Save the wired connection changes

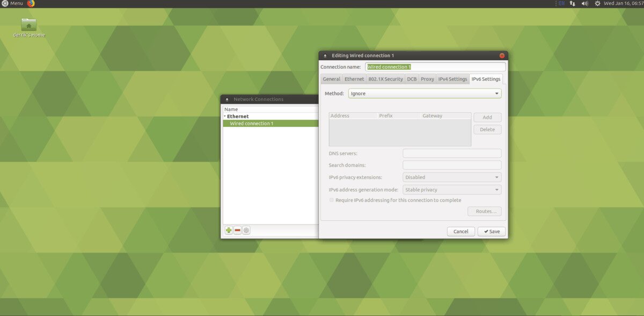pos(491,232)
